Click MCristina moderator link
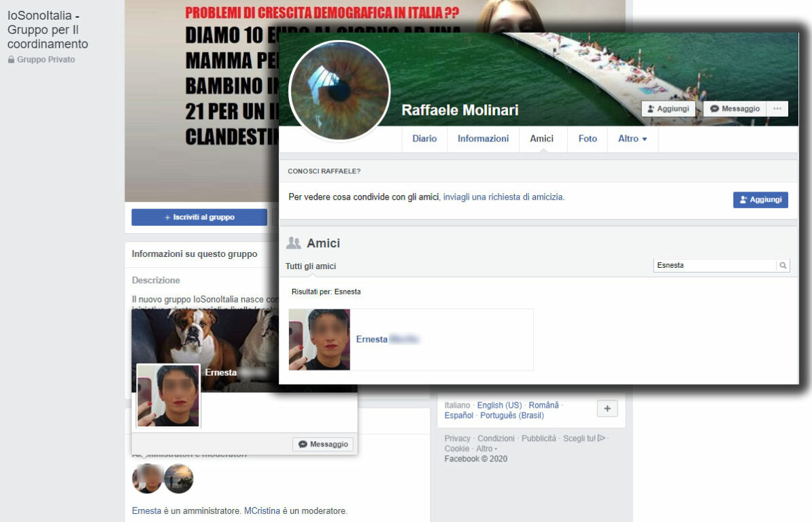This screenshot has width=812, height=522. [x=262, y=511]
